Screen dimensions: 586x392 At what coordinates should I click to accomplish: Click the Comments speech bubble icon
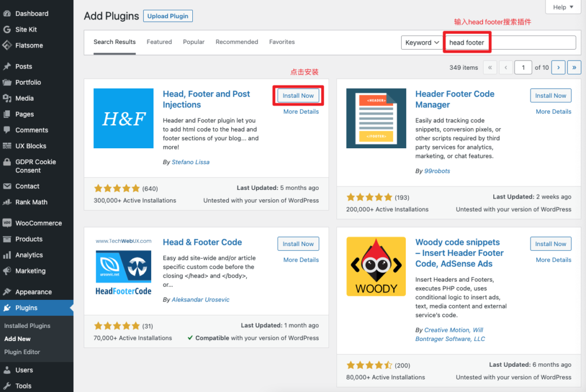pos(7,130)
